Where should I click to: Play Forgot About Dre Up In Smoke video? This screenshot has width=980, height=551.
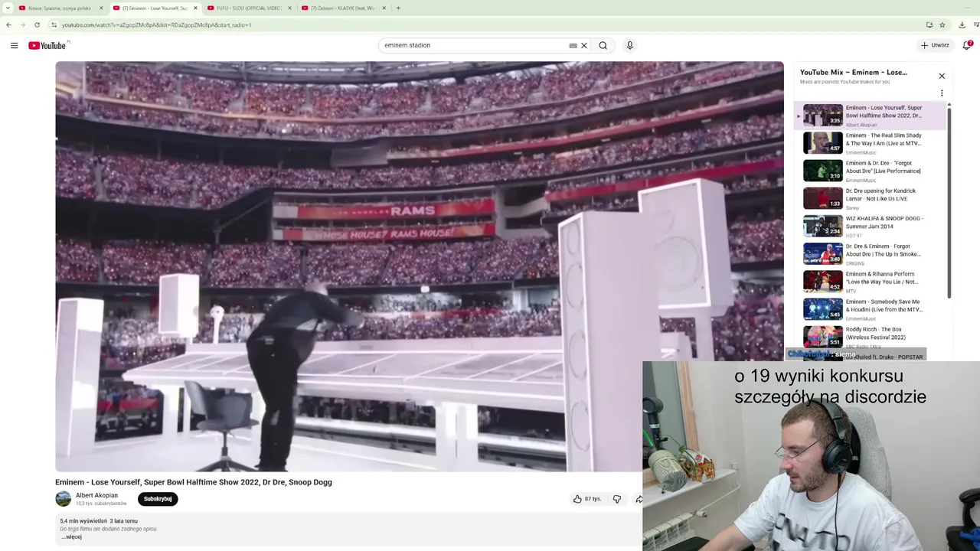pos(823,254)
